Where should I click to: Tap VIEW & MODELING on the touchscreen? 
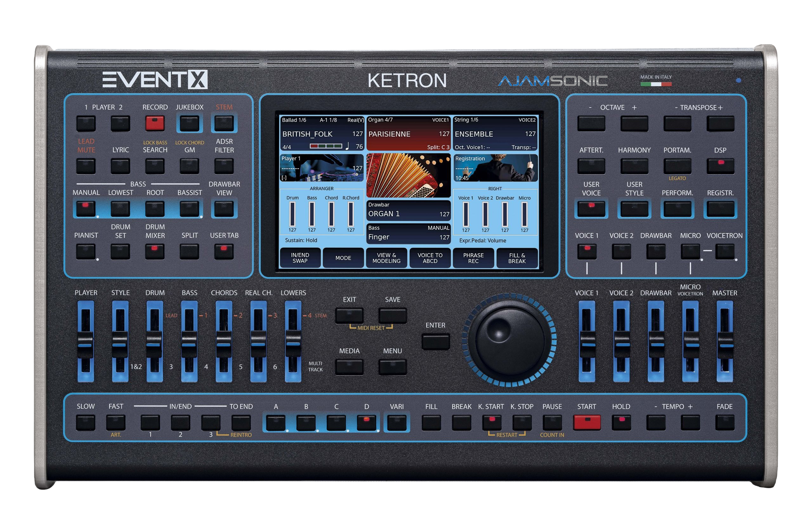(x=386, y=258)
